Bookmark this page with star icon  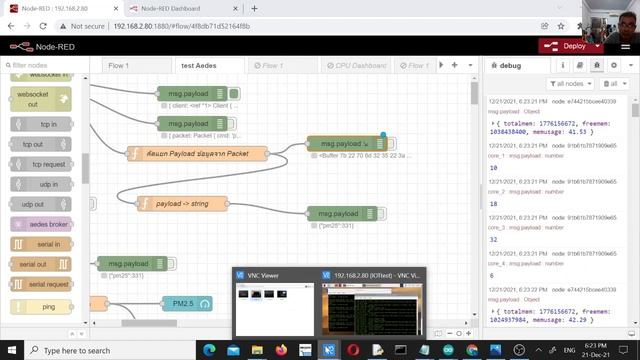[561, 26]
